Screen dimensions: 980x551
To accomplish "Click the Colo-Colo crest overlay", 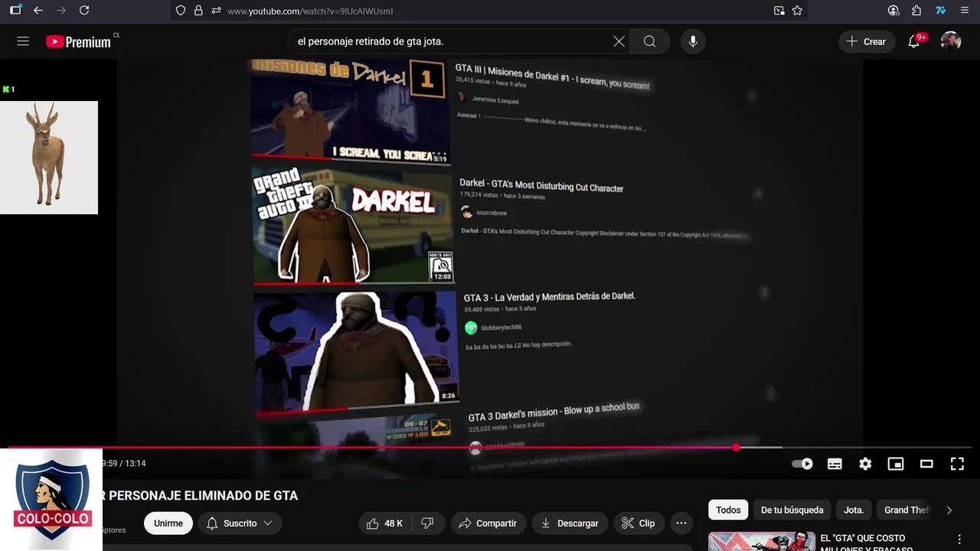I will tap(51, 500).
